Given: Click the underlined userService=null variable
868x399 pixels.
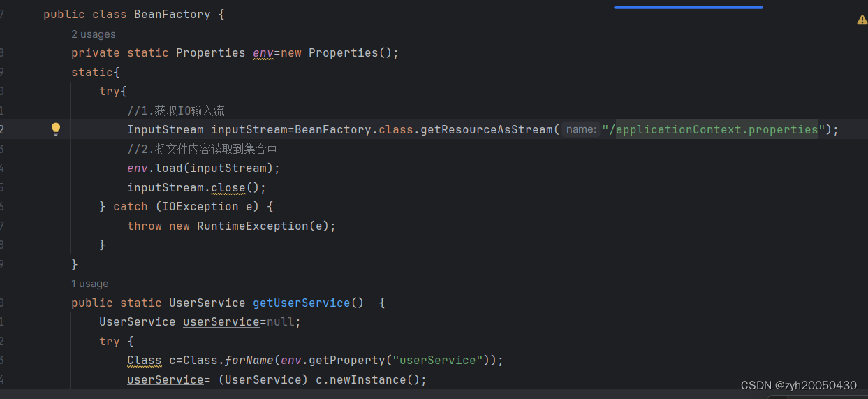Looking at the screenshot, I should (x=221, y=322).
